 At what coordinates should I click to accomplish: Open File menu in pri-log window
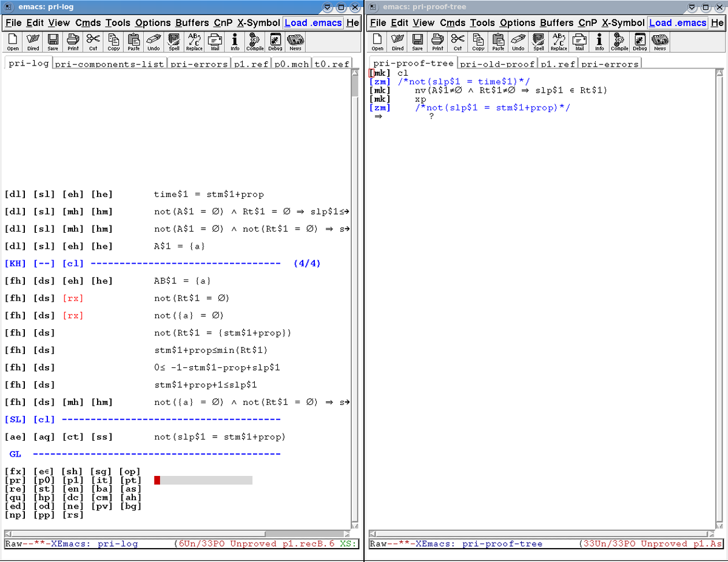13,22
